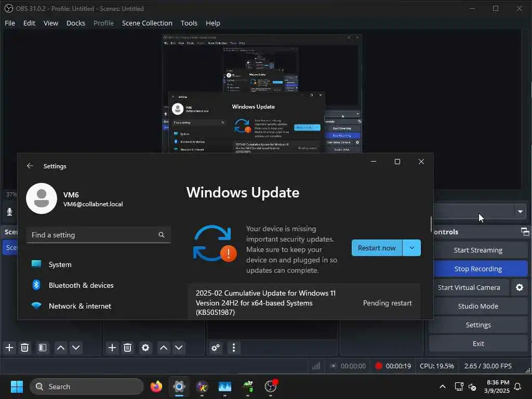Expand the dropdown arrow beside Restart now

tap(411, 248)
